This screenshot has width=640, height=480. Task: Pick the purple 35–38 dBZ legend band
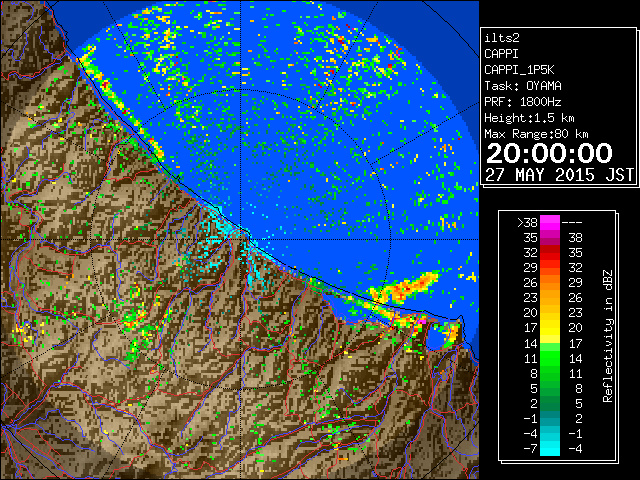click(x=550, y=238)
